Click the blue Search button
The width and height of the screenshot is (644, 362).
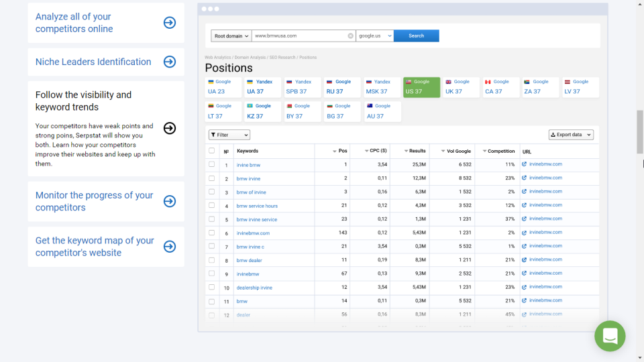point(416,36)
